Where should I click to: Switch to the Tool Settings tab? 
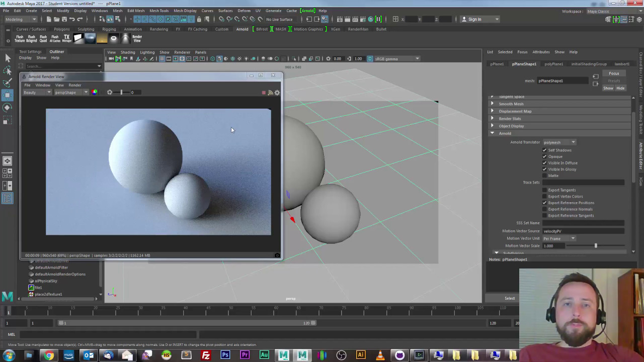pyautogui.click(x=30, y=51)
